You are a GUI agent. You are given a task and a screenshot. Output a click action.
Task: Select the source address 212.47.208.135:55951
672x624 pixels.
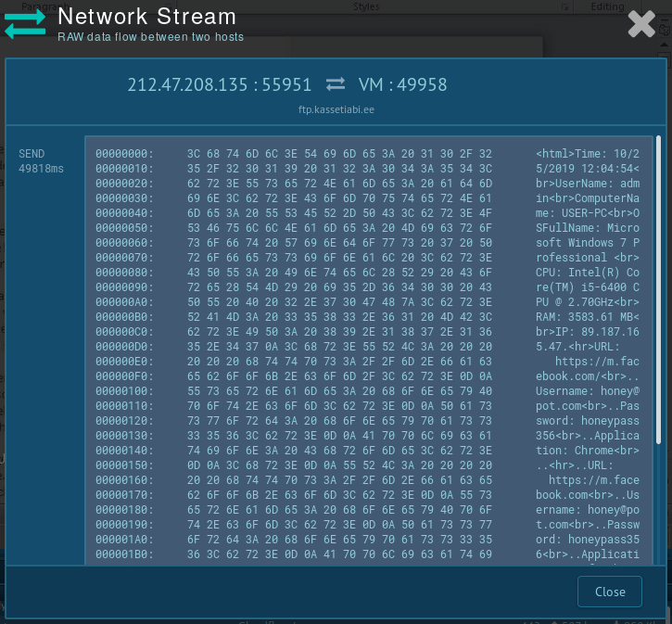220,85
